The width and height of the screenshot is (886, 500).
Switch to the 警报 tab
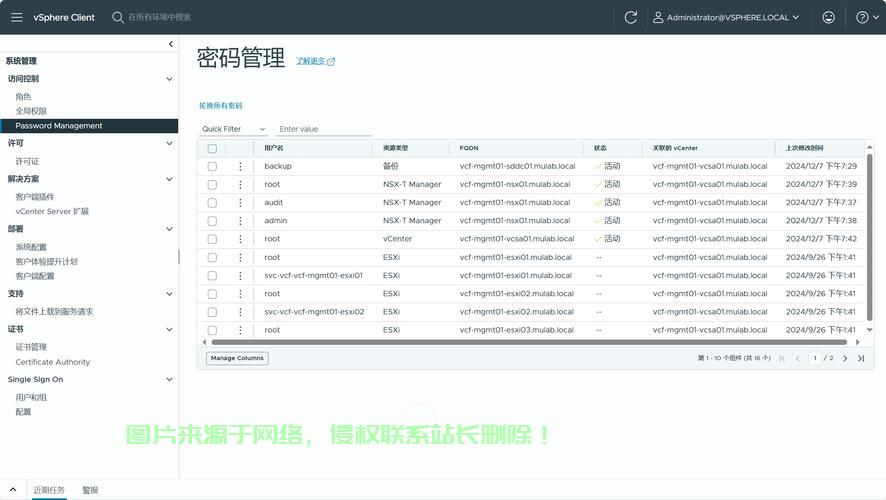point(90,490)
